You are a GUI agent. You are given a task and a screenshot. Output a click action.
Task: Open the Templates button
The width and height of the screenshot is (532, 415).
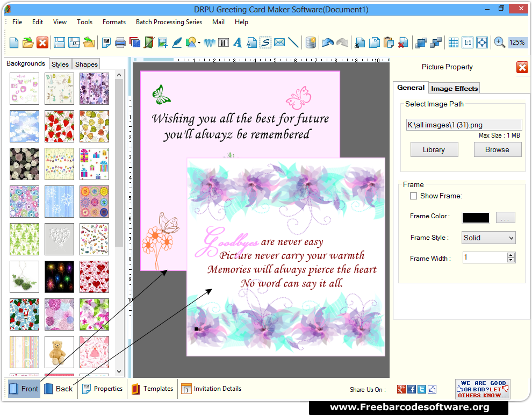tap(152, 389)
